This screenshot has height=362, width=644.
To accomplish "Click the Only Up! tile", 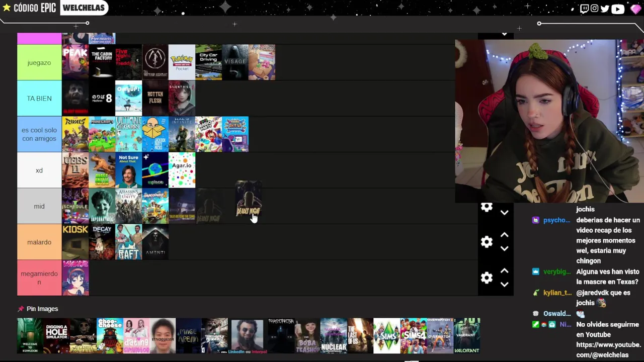I will coord(129,99).
